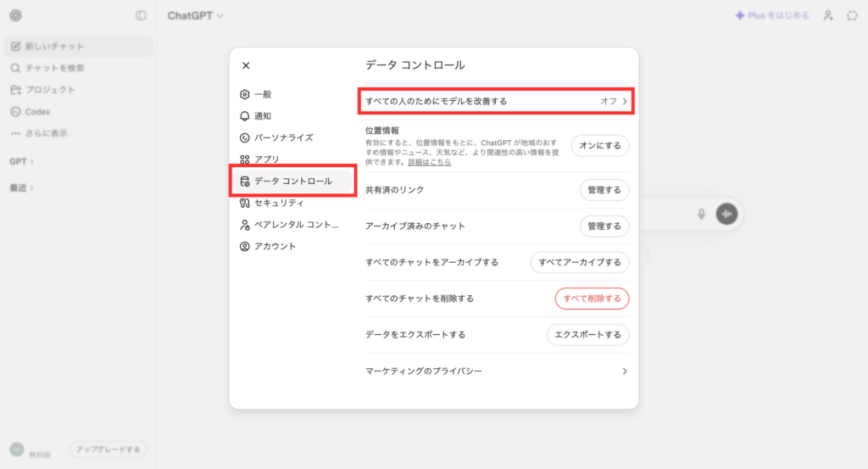Expand the GPT section
868x469 pixels.
21,161
